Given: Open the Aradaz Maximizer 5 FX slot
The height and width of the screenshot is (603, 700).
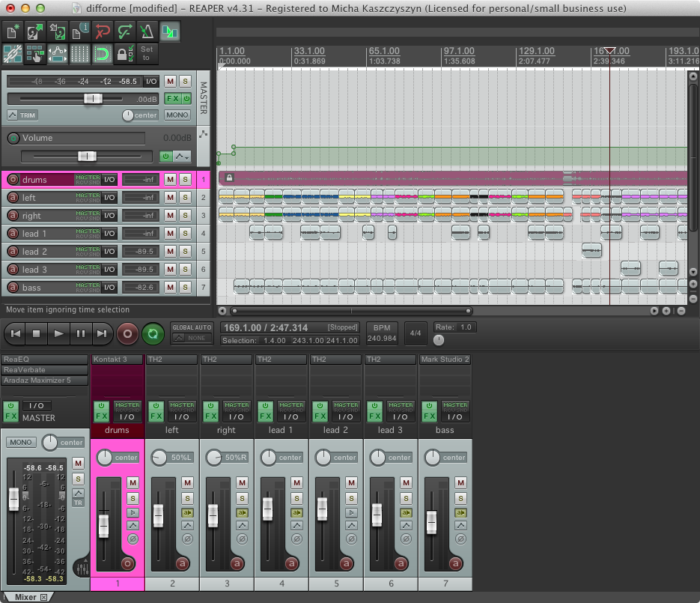Looking at the screenshot, I should (45, 381).
